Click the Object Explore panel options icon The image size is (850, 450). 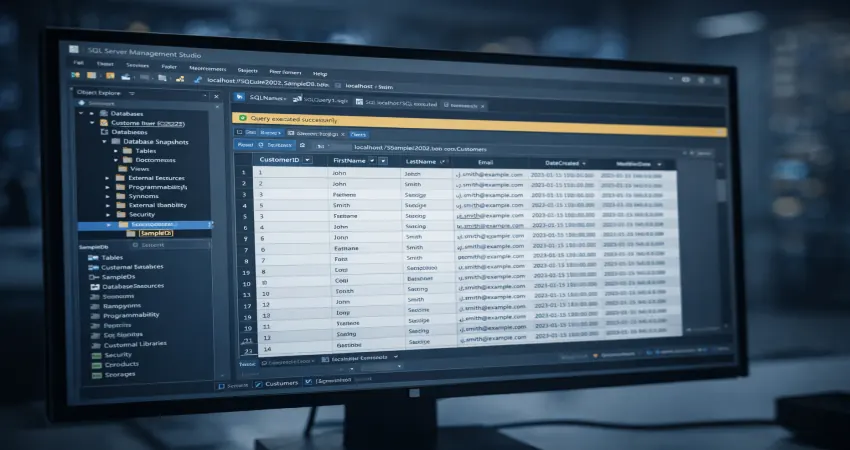(131, 93)
